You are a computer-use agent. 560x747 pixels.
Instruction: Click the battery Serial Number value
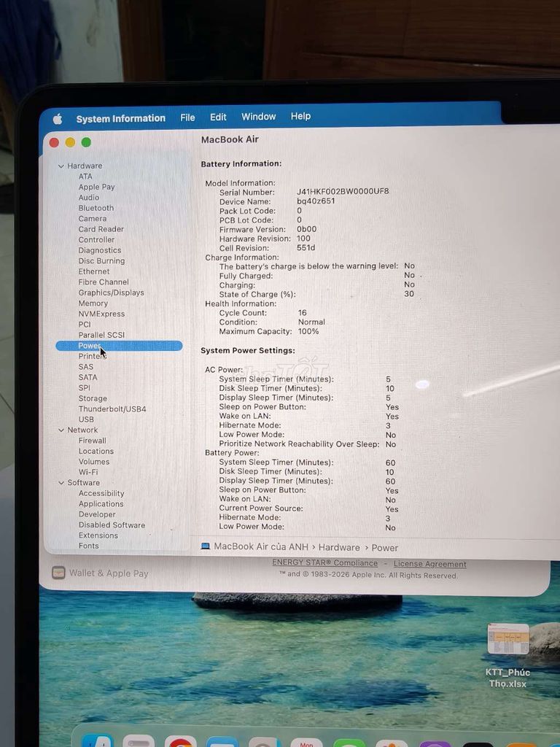coord(343,191)
